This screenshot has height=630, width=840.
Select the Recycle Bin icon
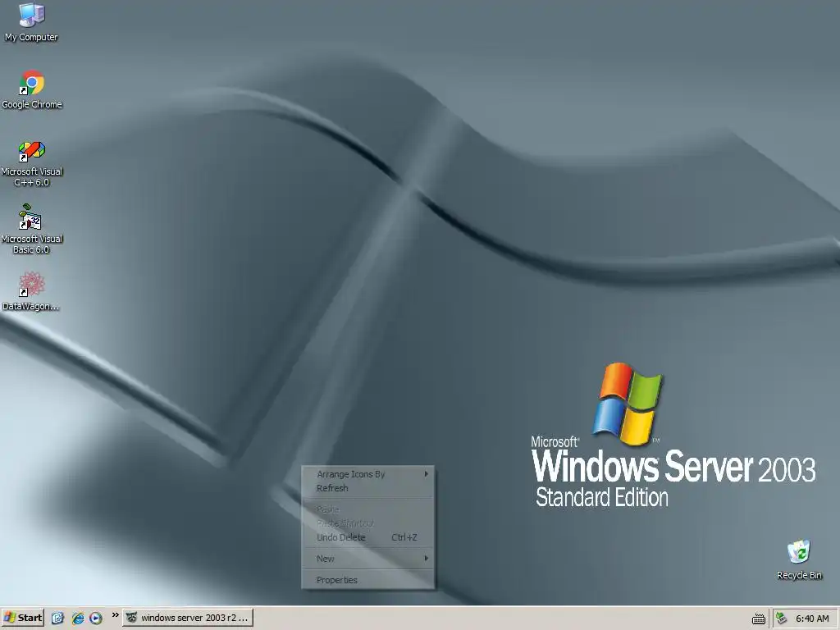pyautogui.click(x=799, y=559)
